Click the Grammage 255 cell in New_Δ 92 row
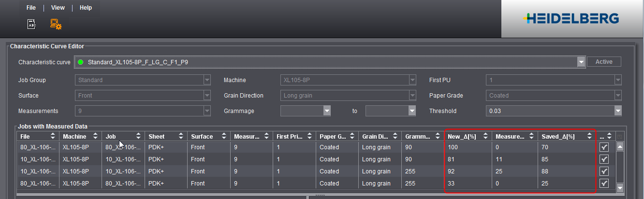 [x=423, y=171]
